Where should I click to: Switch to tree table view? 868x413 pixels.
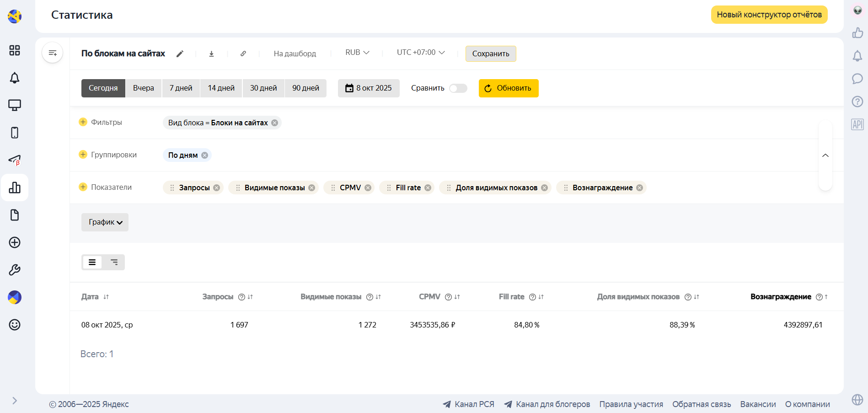114,262
